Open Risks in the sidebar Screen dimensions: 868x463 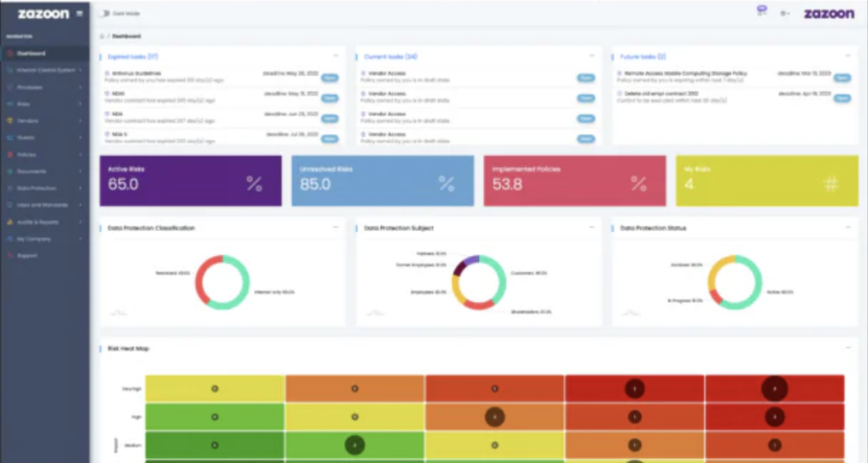(x=44, y=104)
